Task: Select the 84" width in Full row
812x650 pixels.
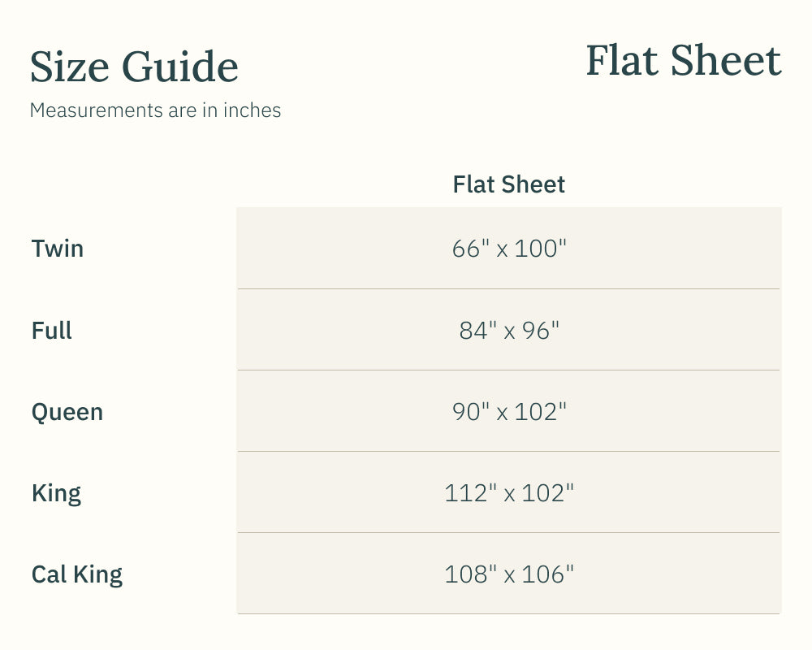Action: point(477,331)
